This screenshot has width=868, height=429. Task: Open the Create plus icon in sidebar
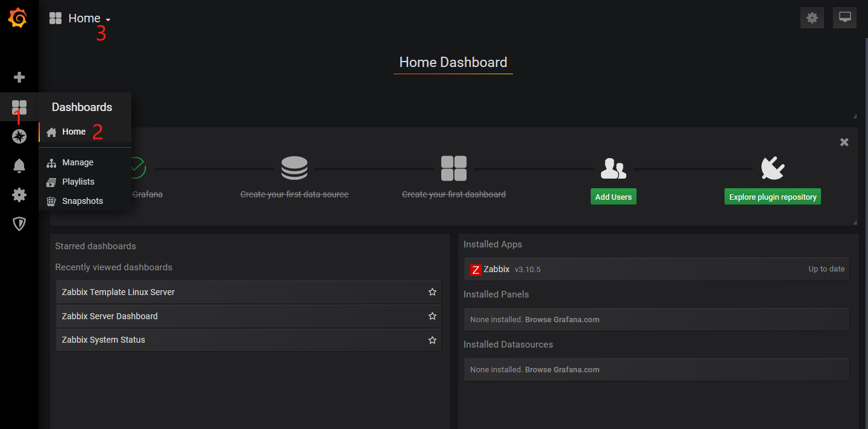(x=19, y=77)
